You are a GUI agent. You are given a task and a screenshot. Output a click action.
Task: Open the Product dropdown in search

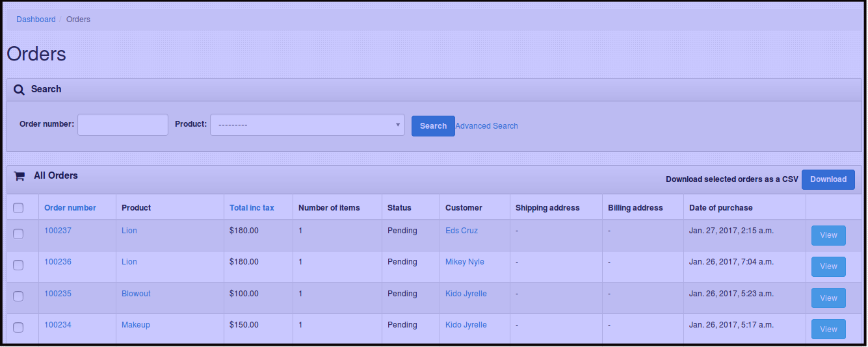click(308, 125)
